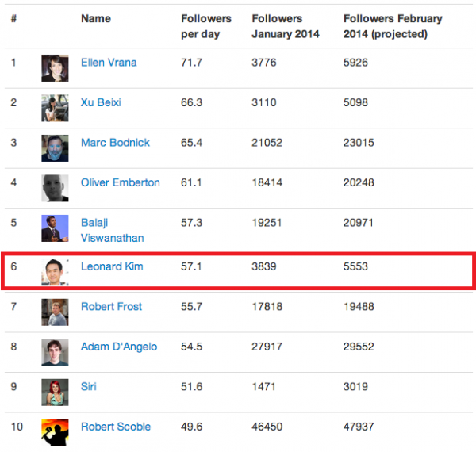Click Balaji Viswanathan's name link
The height and width of the screenshot is (452, 476).
pyautogui.click(x=113, y=230)
